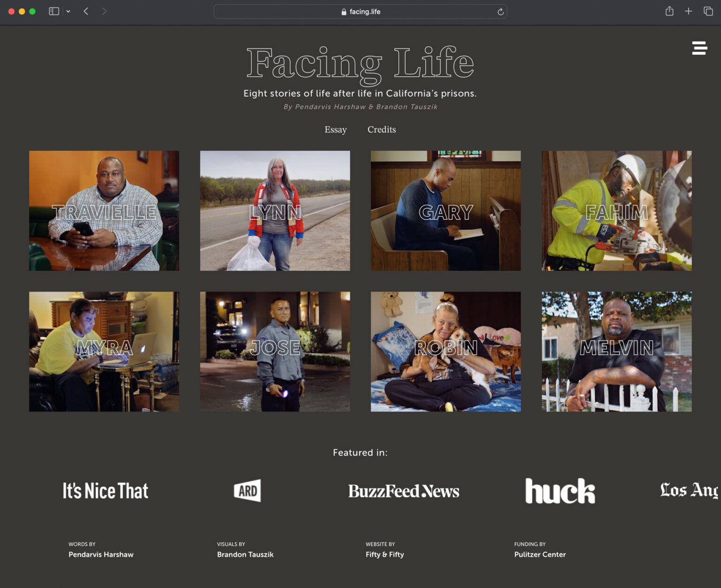Open the Share icon in toolbar
The width and height of the screenshot is (721, 588).
pos(669,11)
